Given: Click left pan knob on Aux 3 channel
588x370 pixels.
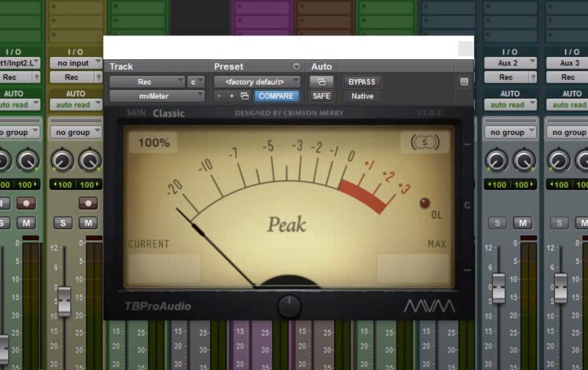Looking at the screenshot, I should pos(559,161).
